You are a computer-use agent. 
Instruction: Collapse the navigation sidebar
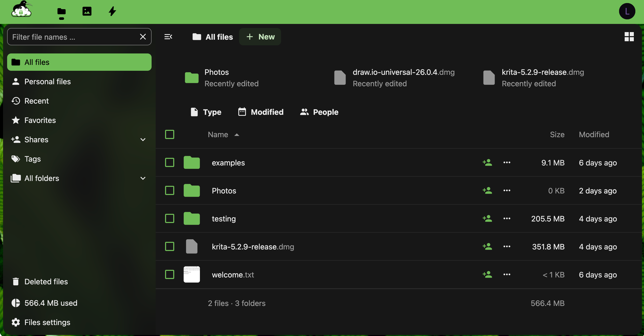(x=168, y=37)
